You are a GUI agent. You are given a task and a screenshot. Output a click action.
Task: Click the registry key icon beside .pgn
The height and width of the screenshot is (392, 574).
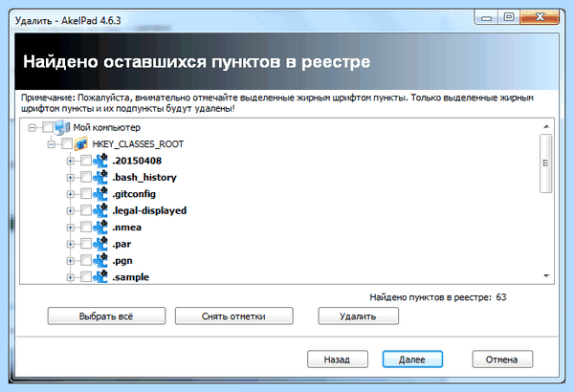(100, 261)
